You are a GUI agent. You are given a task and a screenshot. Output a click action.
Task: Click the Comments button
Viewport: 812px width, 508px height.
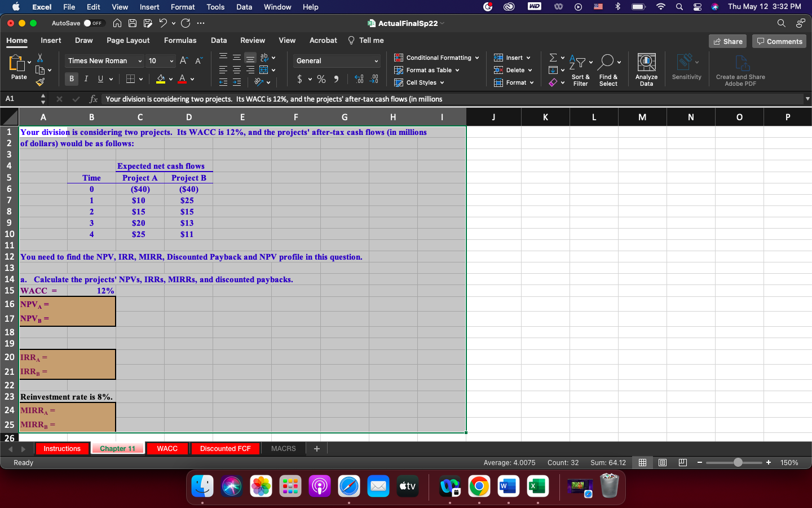(x=779, y=41)
